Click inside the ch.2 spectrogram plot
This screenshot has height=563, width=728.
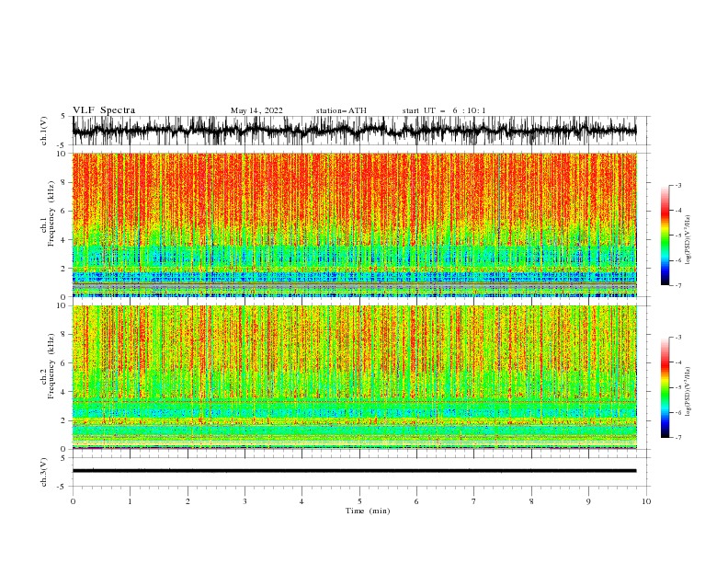click(354, 377)
